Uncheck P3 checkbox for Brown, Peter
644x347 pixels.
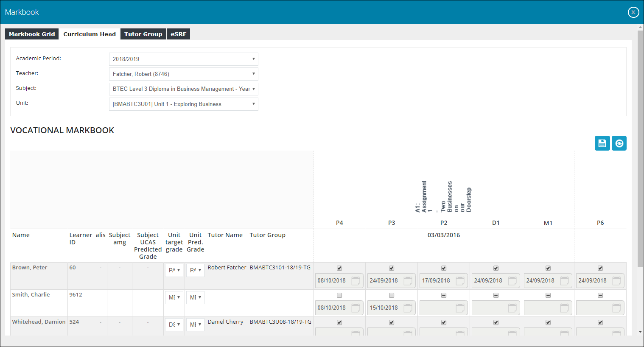point(392,268)
